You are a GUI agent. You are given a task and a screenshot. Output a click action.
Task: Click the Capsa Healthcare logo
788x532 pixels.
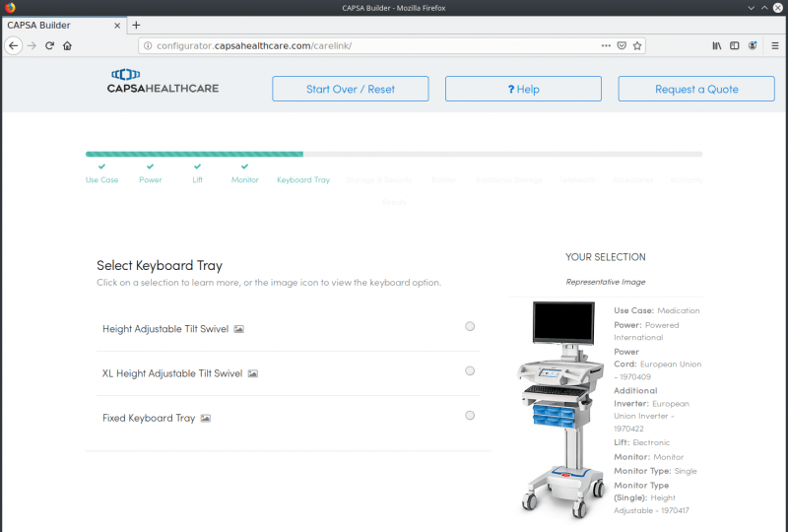(163, 82)
